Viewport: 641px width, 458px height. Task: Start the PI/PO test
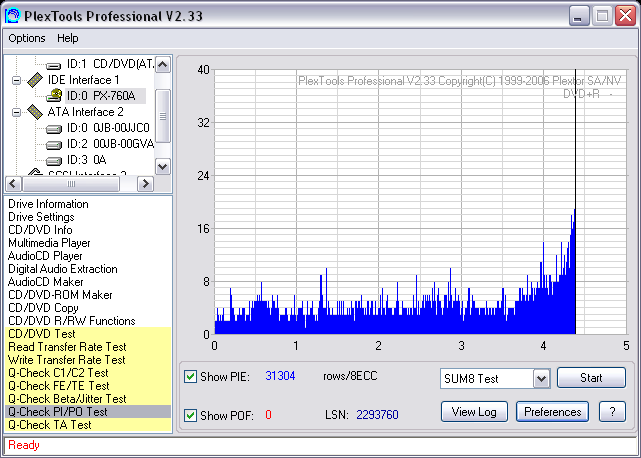click(x=591, y=377)
